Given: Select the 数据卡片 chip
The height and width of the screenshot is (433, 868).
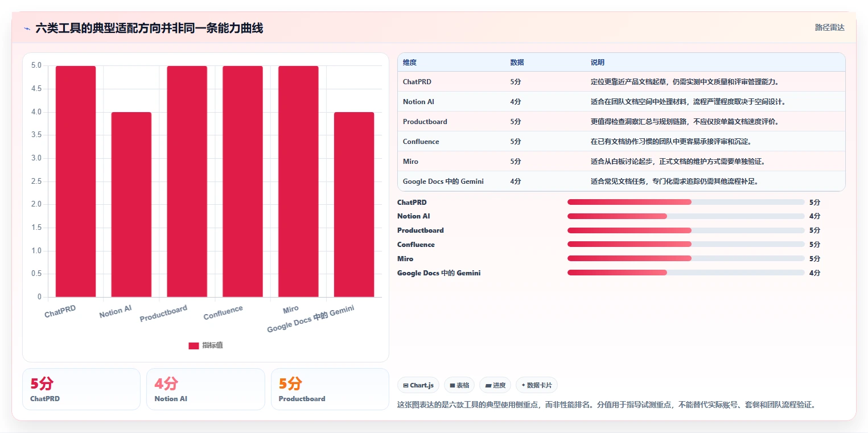Looking at the screenshot, I should pyautogui.click(x=536, y=385).
